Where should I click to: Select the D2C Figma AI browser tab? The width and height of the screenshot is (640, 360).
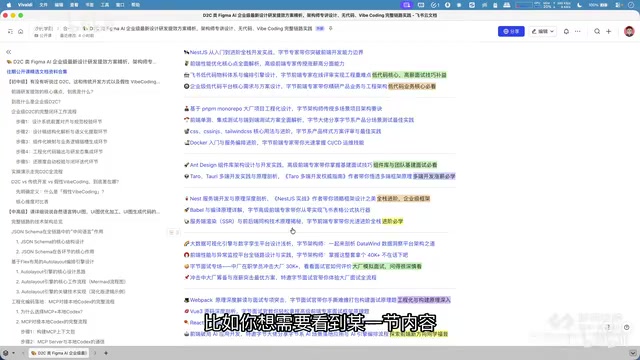(60, 353)
